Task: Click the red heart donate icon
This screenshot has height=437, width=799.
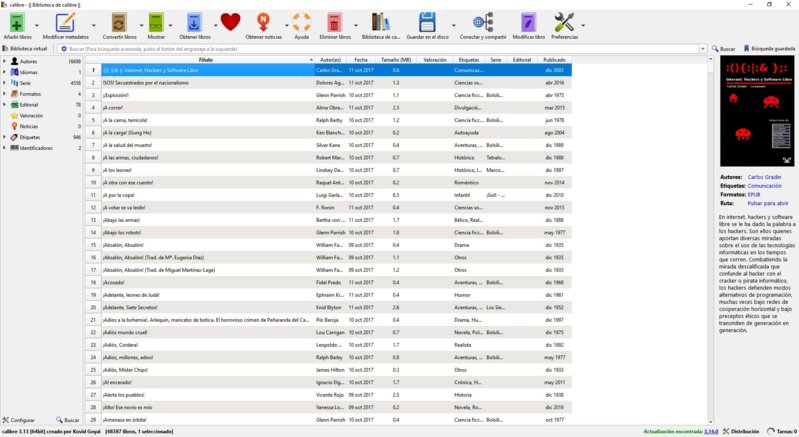Action: (230, 22)
